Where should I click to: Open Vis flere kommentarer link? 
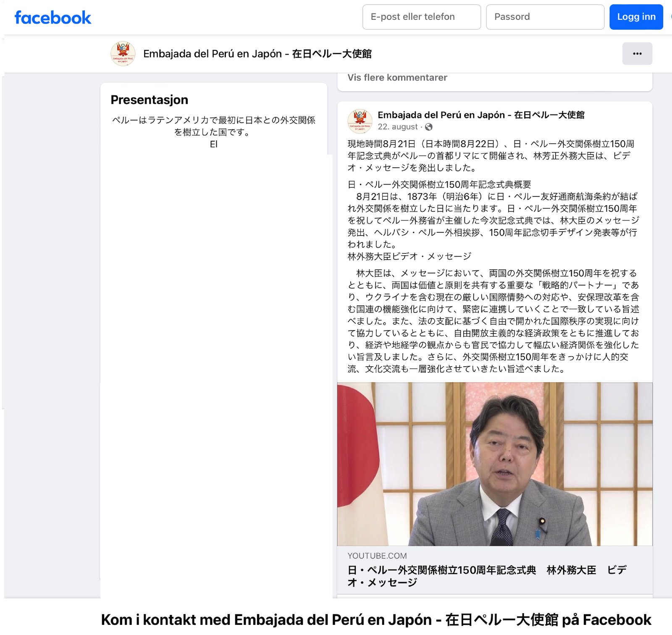pos(397,78)
